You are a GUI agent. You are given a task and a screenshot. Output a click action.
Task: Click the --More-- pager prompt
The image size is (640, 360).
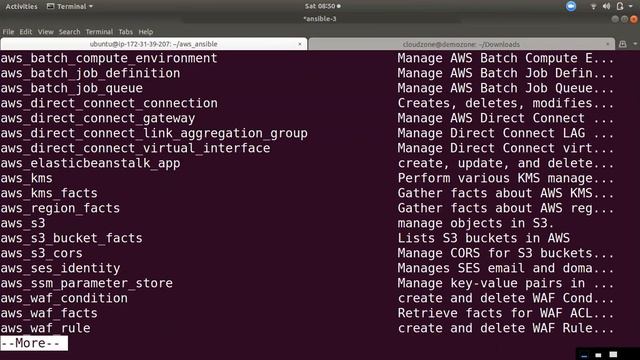point(34,343)
